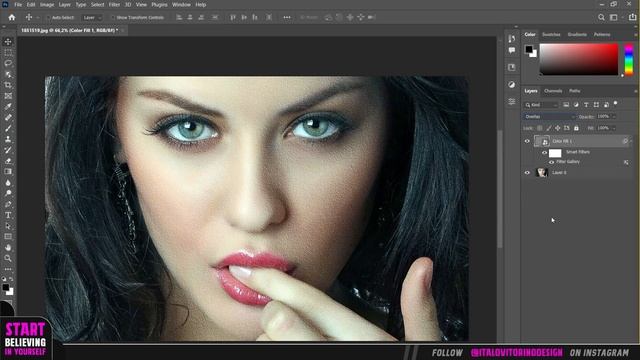Select the Lasso tool

pos(8,63)
